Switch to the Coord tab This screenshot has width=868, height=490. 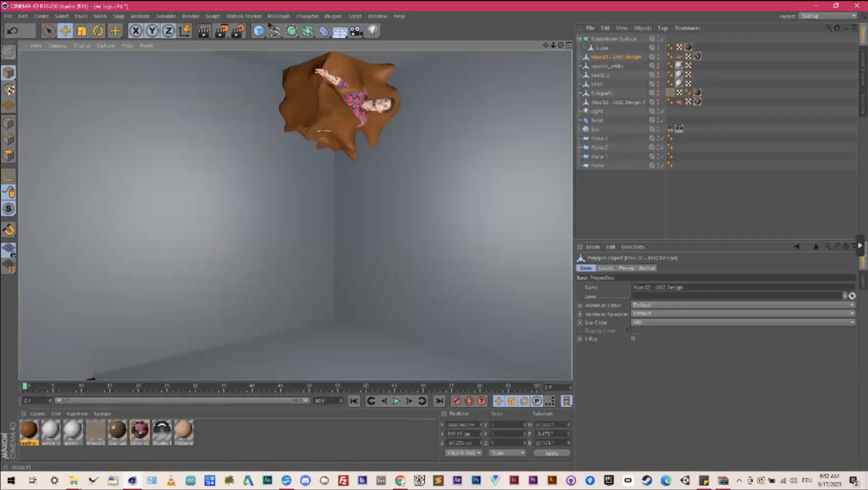coord(605,268)
